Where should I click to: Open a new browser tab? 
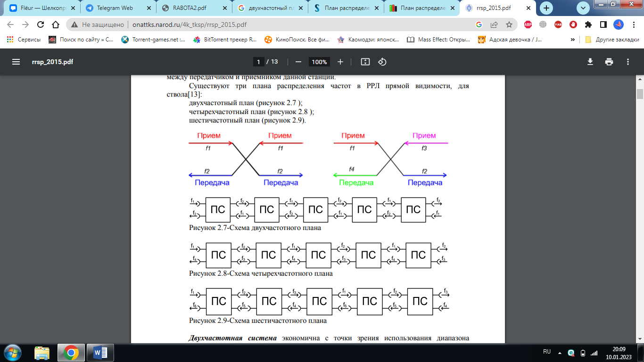[547, 8]
